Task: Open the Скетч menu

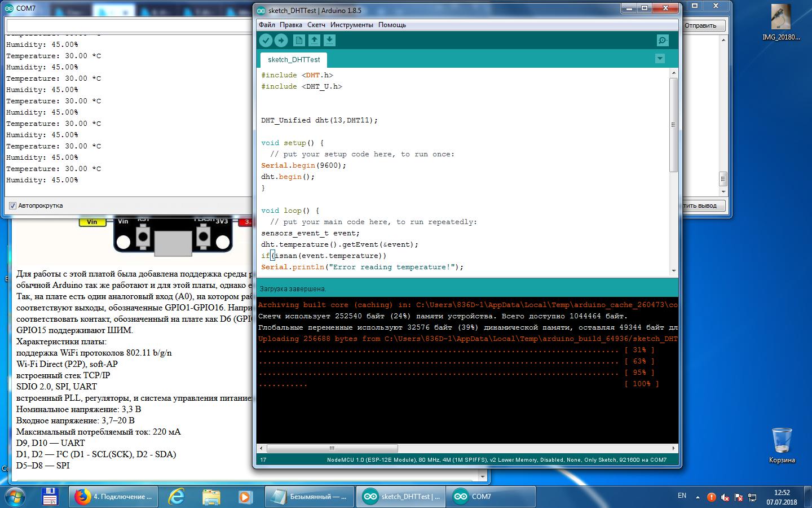Action: [316, 25]
